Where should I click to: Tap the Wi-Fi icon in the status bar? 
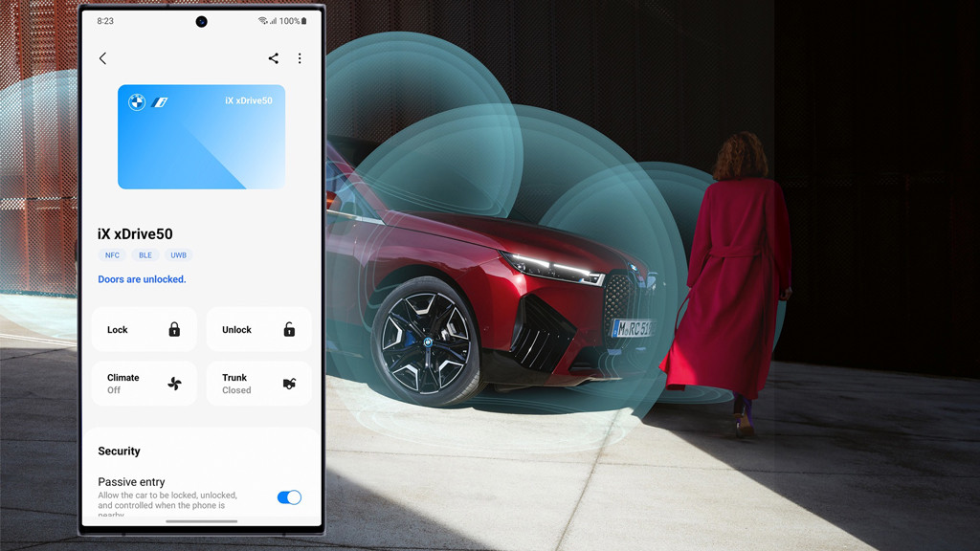click(x=262, y=21)
